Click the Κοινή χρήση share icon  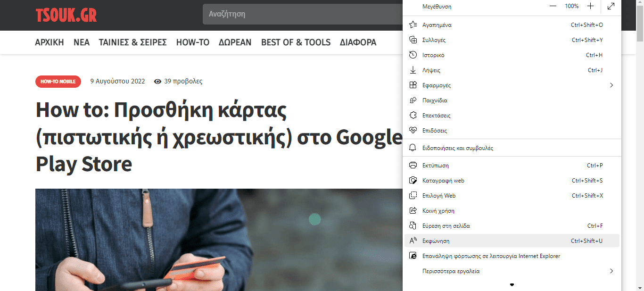coord(412,210)
